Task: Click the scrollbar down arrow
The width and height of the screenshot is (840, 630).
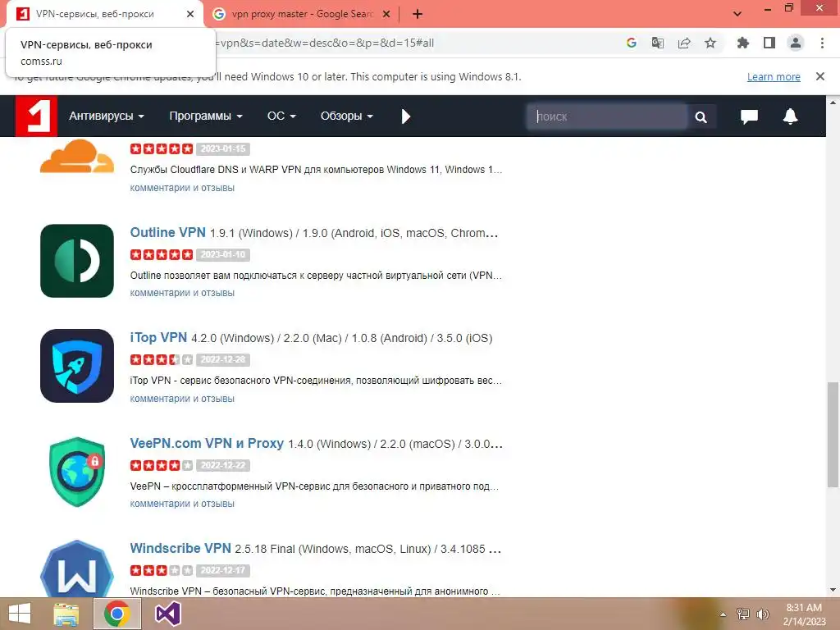Action: coord(833,590)
